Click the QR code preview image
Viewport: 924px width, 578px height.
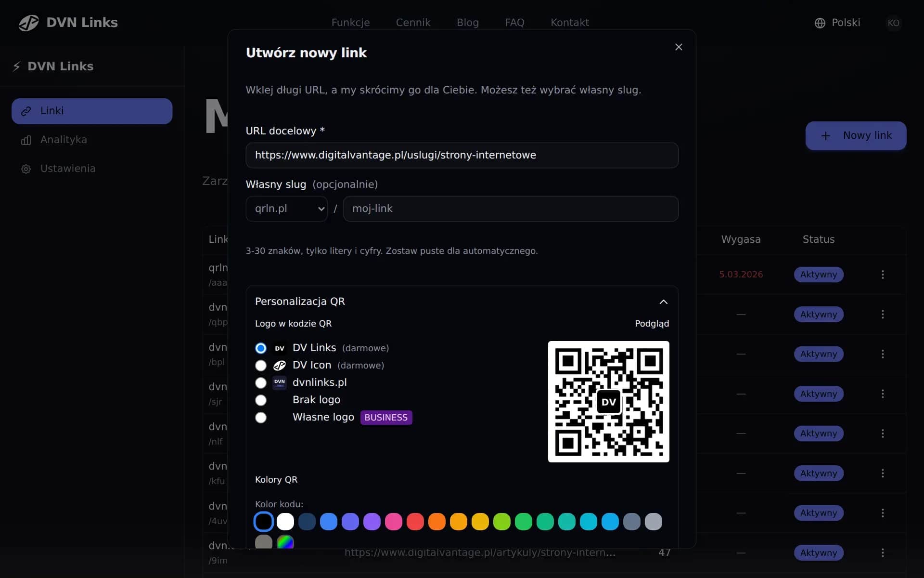point(609,402)
